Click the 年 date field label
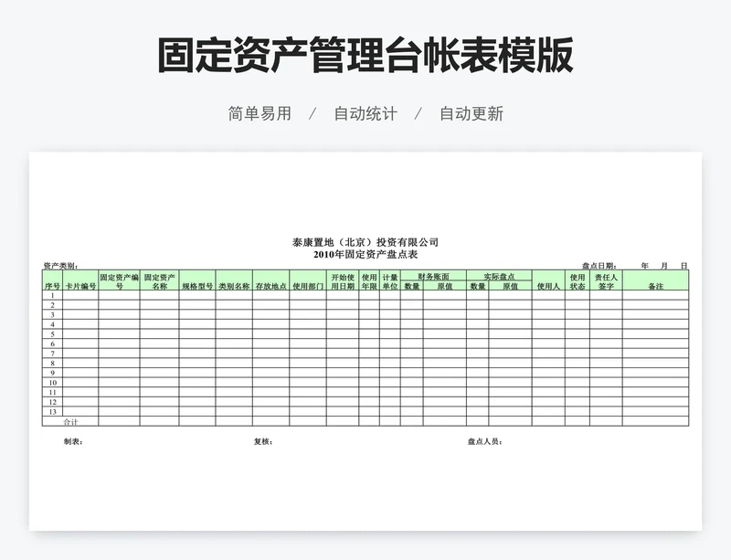 point(645,266)
